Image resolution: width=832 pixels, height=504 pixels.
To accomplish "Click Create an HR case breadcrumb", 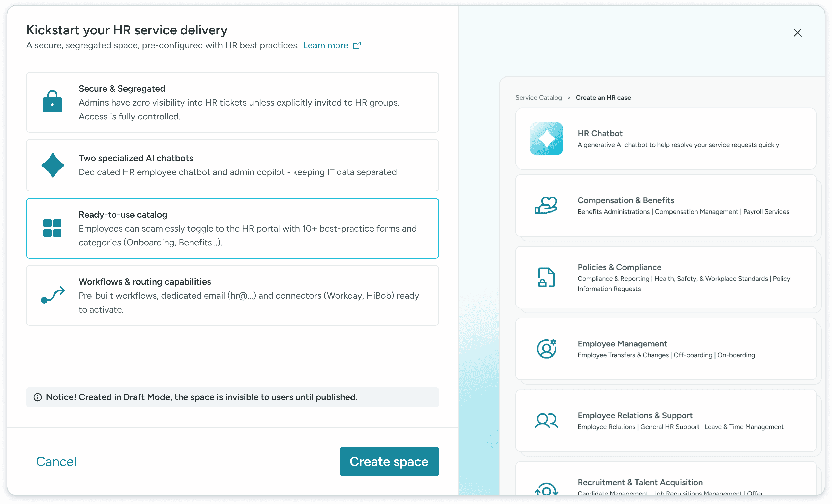I will (603, 98).
